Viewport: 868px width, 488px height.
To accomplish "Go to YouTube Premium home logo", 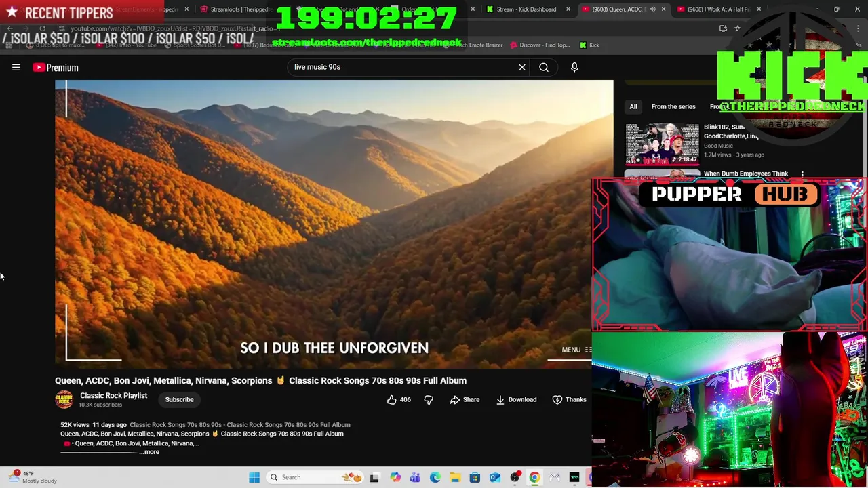I will pos(56,67).
